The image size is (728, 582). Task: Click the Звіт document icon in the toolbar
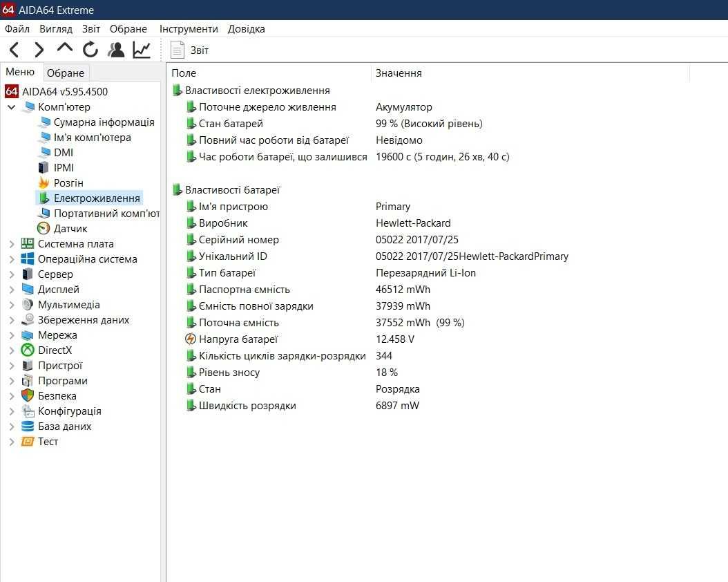click(178, 50)
